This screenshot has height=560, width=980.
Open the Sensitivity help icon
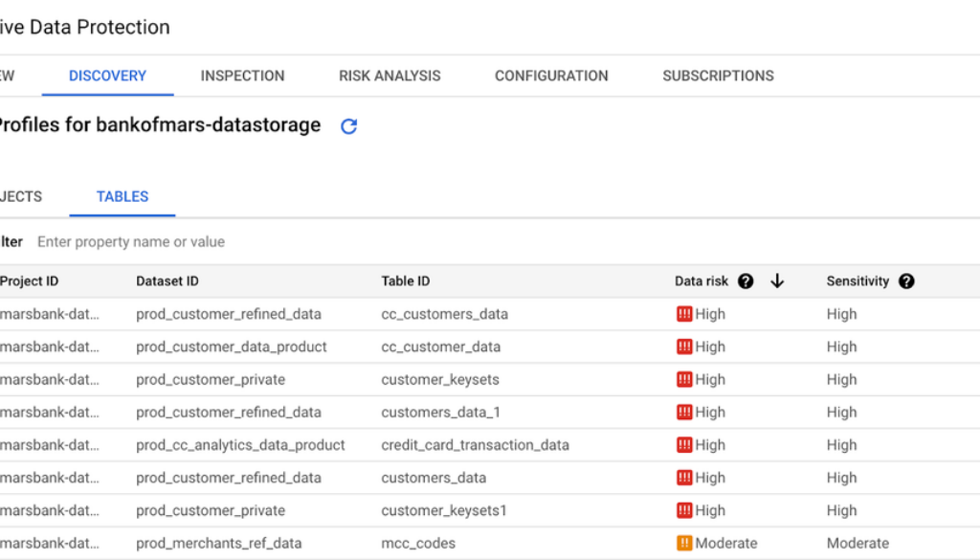pos(906,281)
